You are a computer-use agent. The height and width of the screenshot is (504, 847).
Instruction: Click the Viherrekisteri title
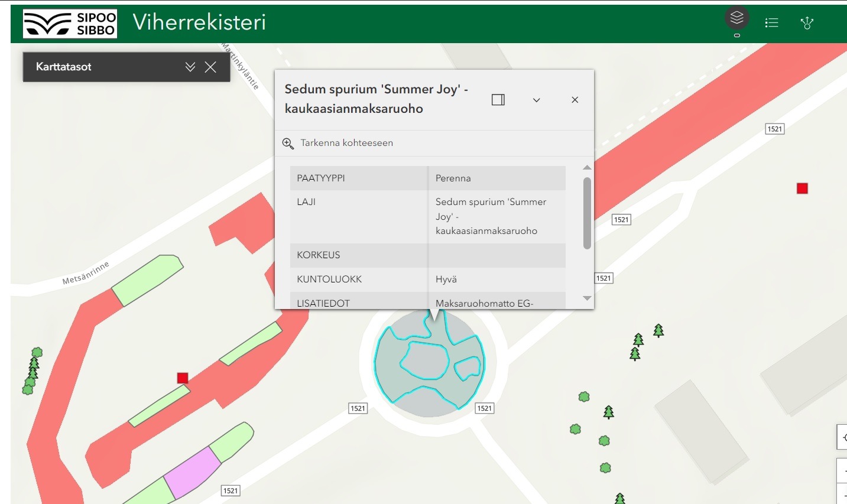[199, 22]
